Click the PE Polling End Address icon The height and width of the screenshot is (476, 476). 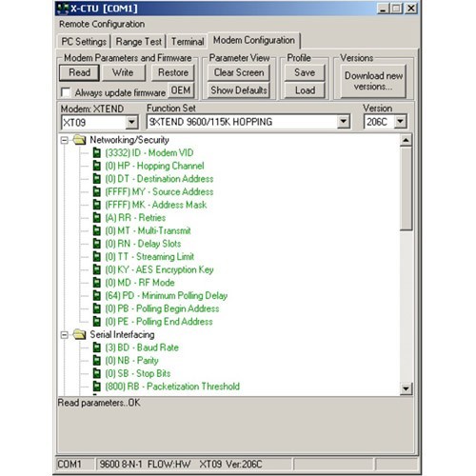pyautogui.click(x=97, y=322)
